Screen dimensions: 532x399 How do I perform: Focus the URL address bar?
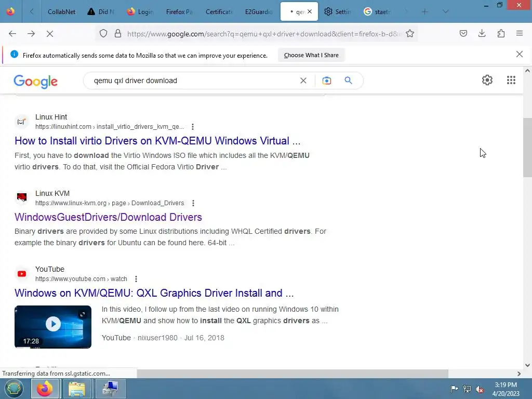coord(263,34)
